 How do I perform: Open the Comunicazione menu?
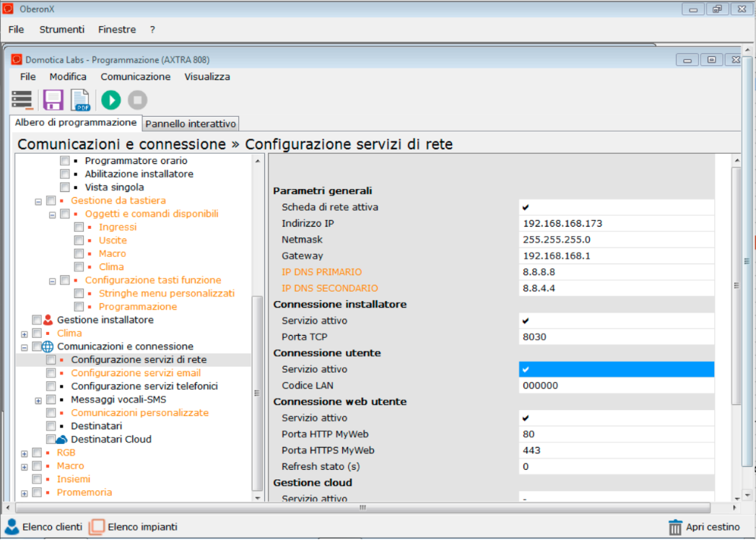point(136,77)
